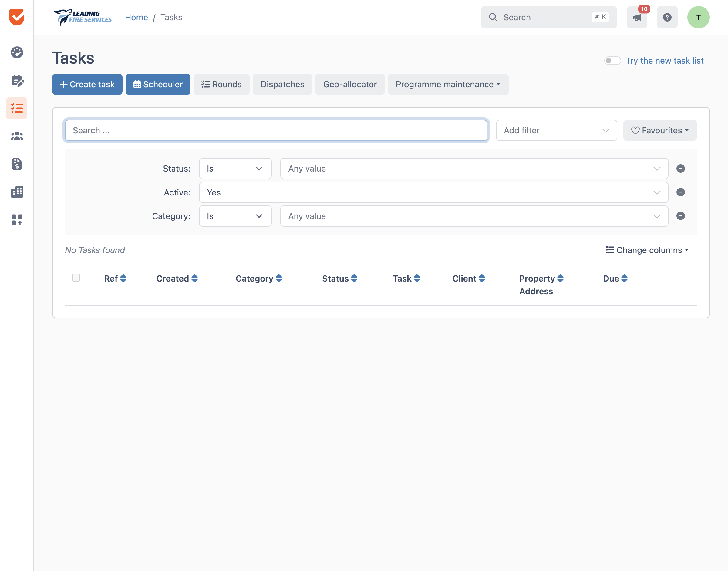Remove the Category filter row
The width and height of the screenshot is (728, 571).
click(x=680, y=216)
